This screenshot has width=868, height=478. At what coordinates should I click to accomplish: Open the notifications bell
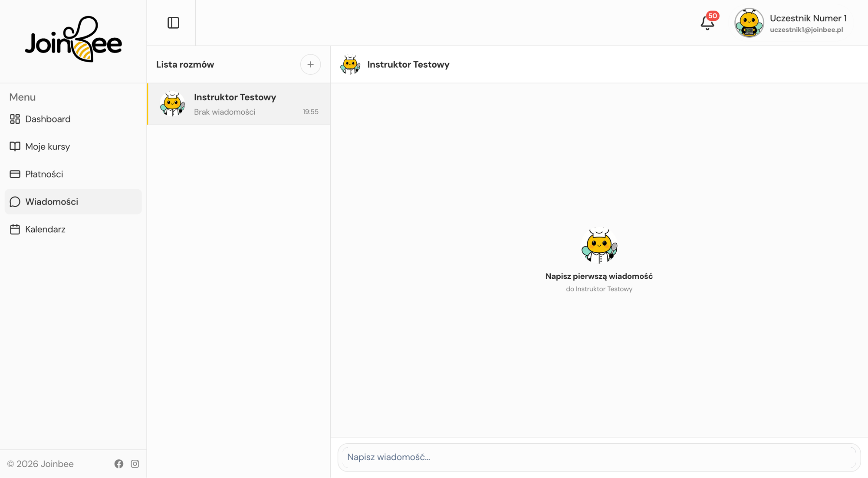(x=707, y=23)
